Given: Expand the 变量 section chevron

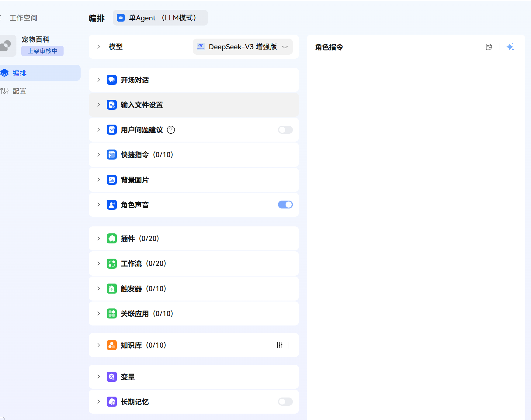Looking at the screenshot, I should (99, 377).
